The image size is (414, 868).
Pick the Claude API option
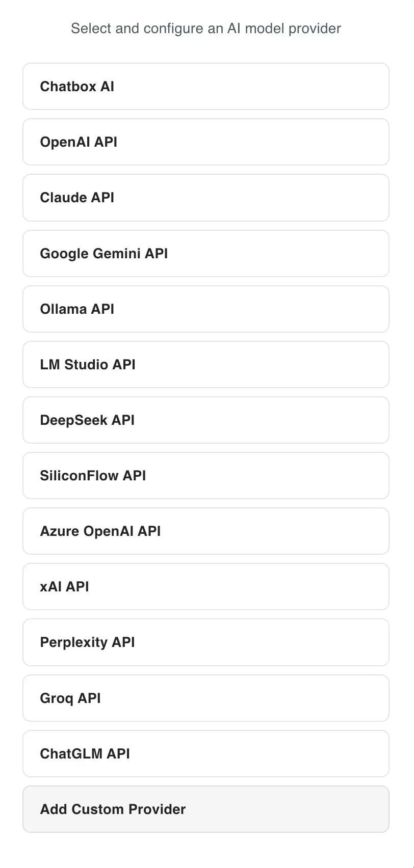pyautogui.click(x=206, y=198)
